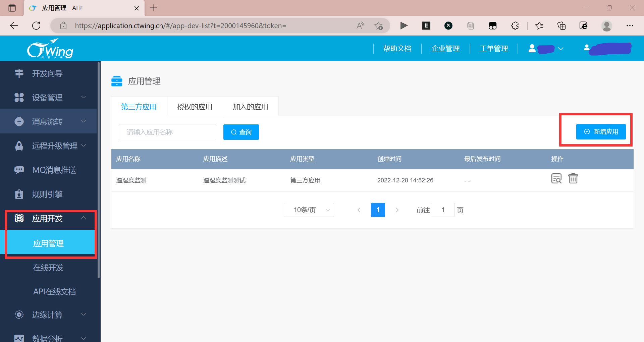Screen dimensions: 644x342
Task: Refresh the browser page
Action: (x=36, y=26)
